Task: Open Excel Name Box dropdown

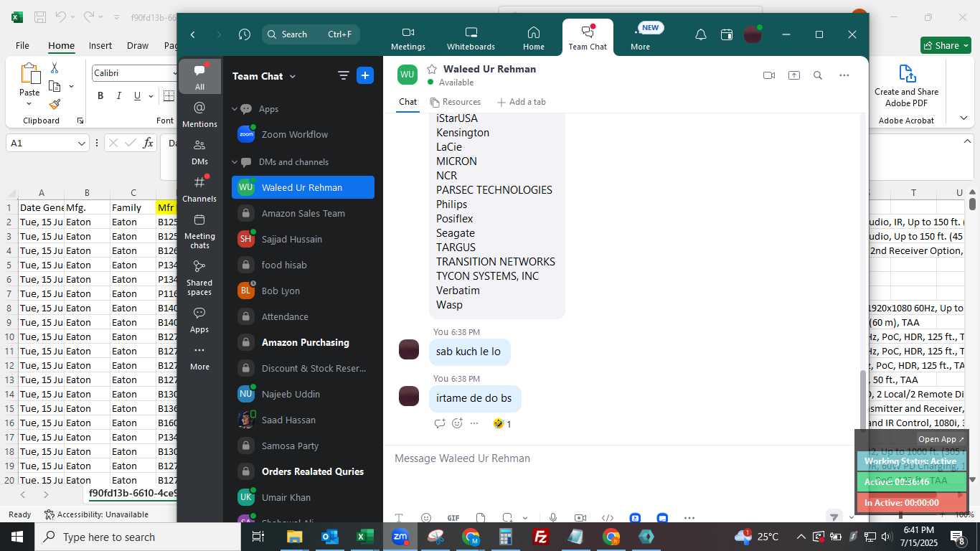Action: point(82,143)
